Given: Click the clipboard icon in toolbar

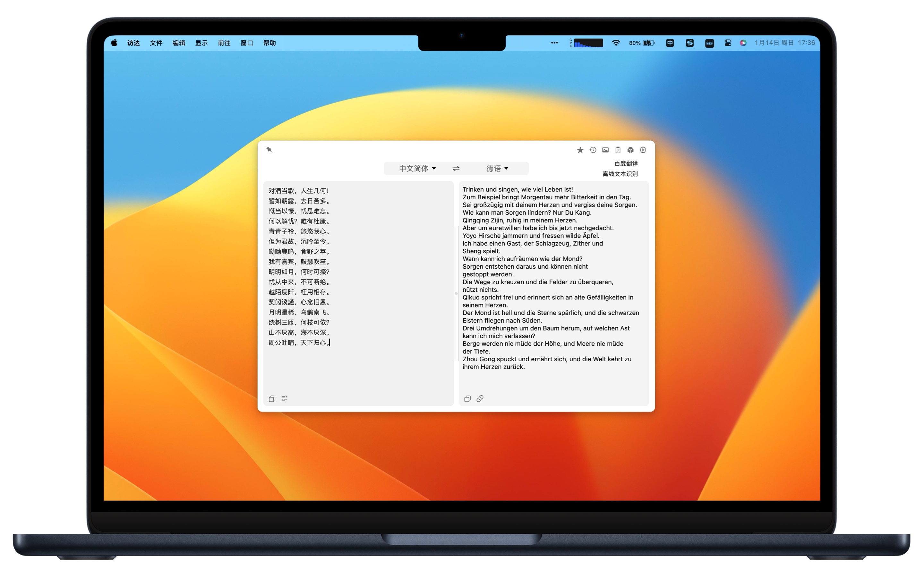Looking at the screenshot, I should 618,150.
